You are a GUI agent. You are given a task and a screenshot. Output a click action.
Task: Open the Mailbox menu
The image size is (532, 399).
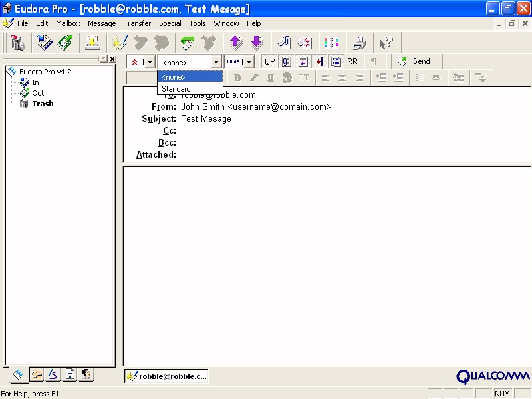click(x=68, y=23)
